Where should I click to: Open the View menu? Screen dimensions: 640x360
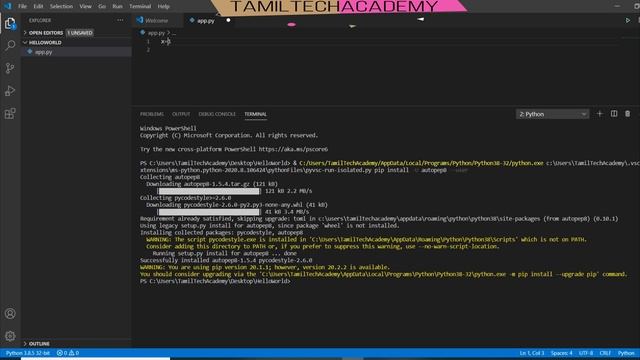coord(85,7)
